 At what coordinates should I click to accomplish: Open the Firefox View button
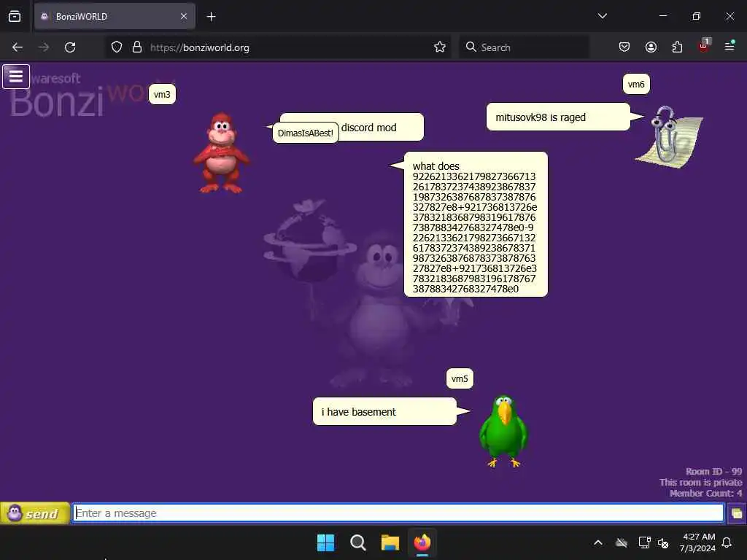[15, 16]
